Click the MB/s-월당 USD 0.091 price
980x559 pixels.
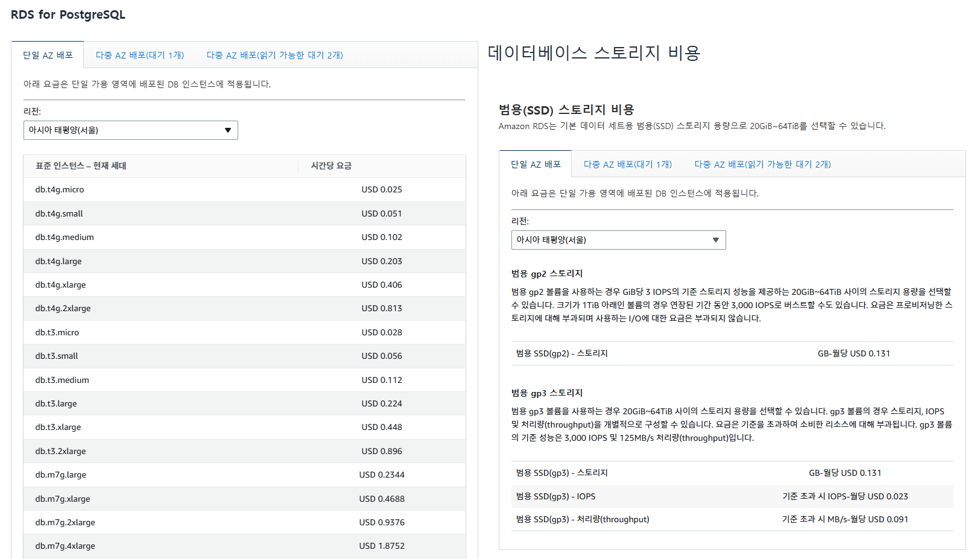point(845,519)
